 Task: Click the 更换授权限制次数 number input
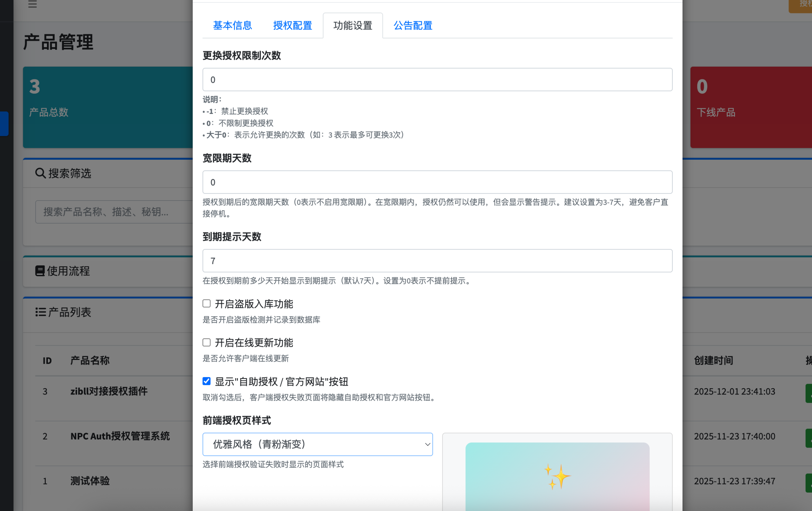437,79
